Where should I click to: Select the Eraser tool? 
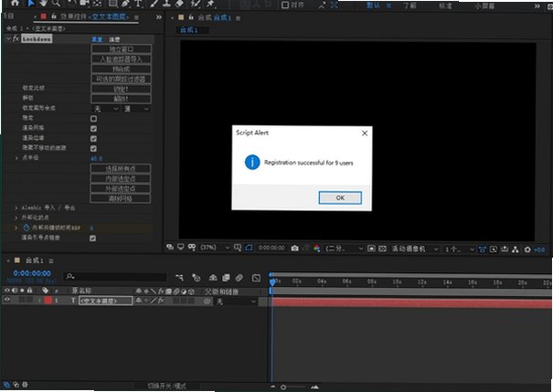coord(179,4)
